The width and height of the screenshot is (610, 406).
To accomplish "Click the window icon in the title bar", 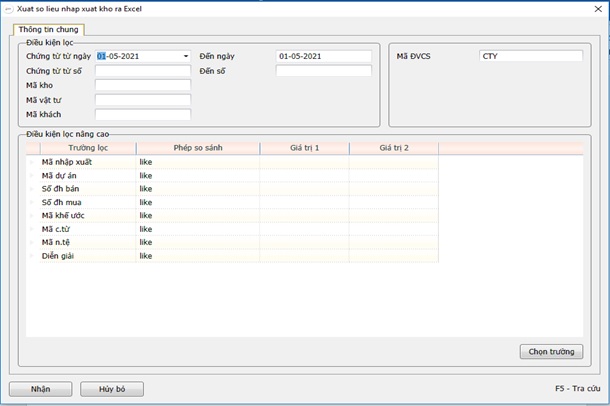I will coord(9,7).
